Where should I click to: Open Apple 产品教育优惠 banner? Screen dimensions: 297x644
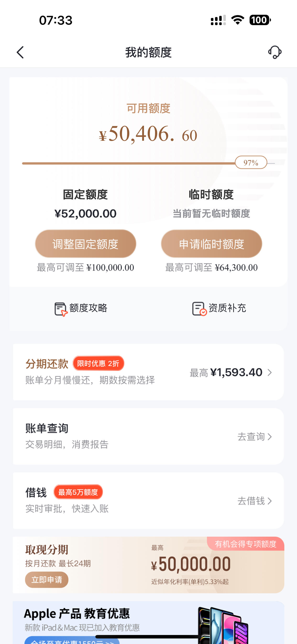[x=148, y=622]
